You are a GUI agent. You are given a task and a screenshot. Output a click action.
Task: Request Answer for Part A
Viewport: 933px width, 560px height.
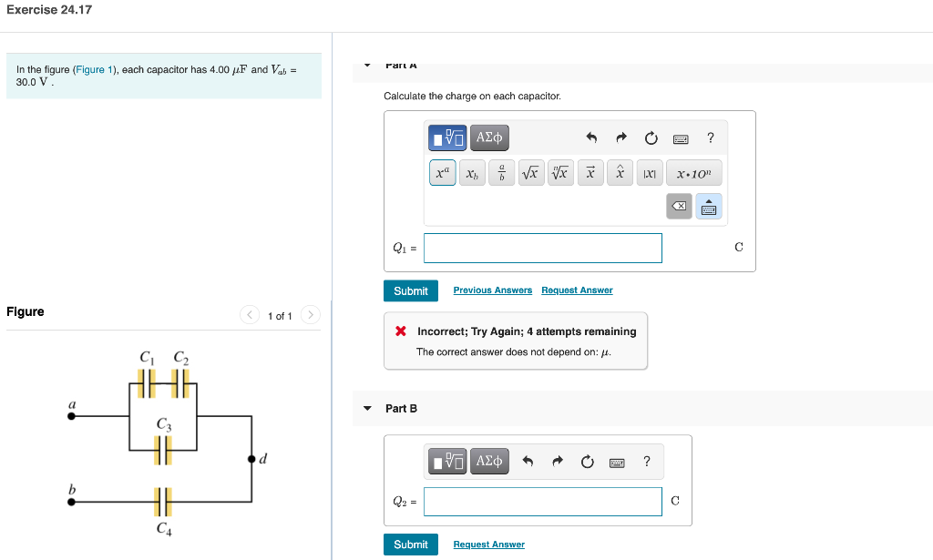(x=577, y=290)
